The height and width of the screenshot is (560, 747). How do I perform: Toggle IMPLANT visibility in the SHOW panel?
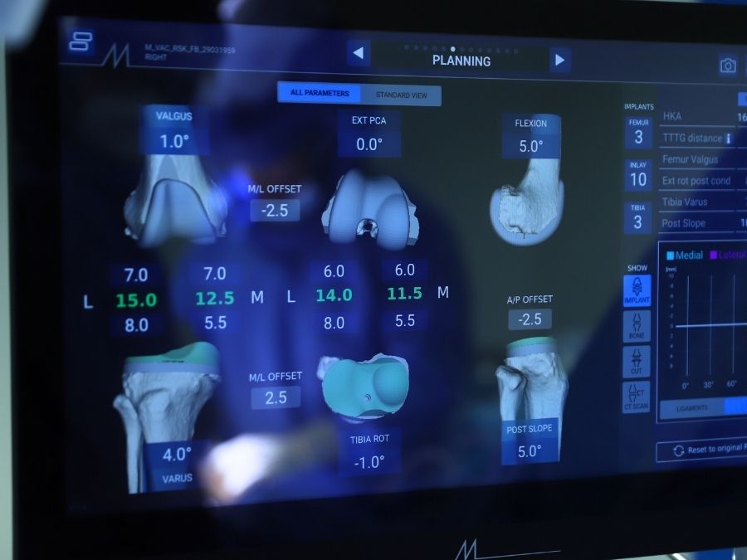pos(636,290)
